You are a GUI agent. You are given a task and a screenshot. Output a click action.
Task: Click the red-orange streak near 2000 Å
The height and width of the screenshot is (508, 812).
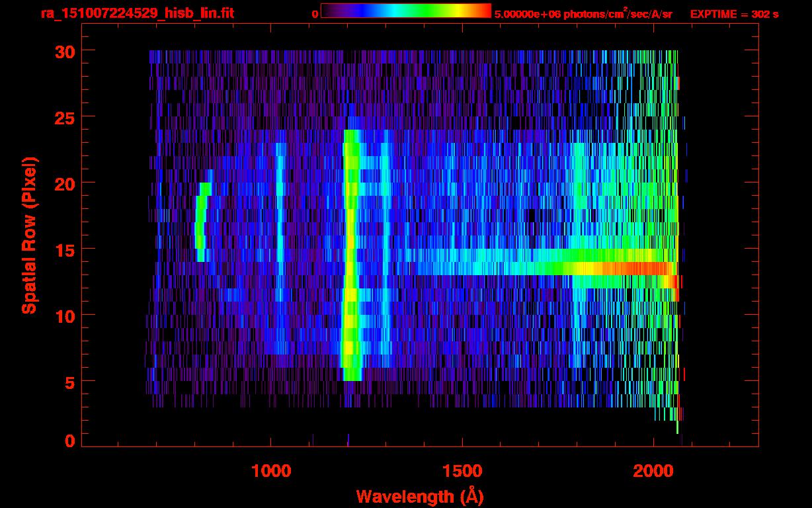click(x=635, y=269)
